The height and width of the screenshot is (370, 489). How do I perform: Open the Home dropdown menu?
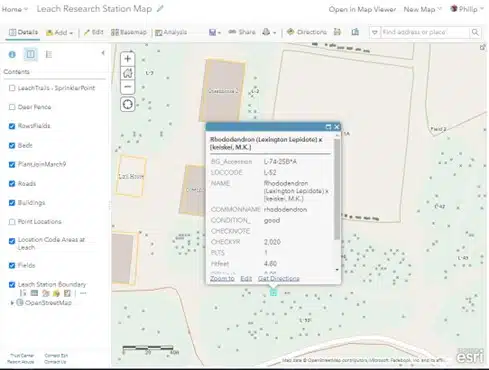pos(15,9)
